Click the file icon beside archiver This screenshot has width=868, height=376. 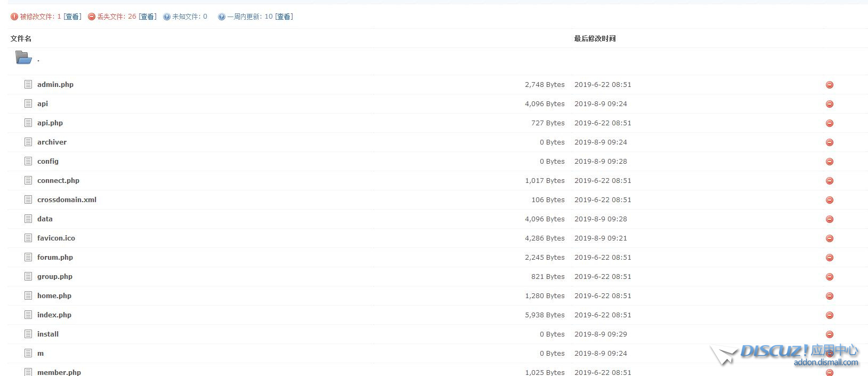(x=28, y=142)
